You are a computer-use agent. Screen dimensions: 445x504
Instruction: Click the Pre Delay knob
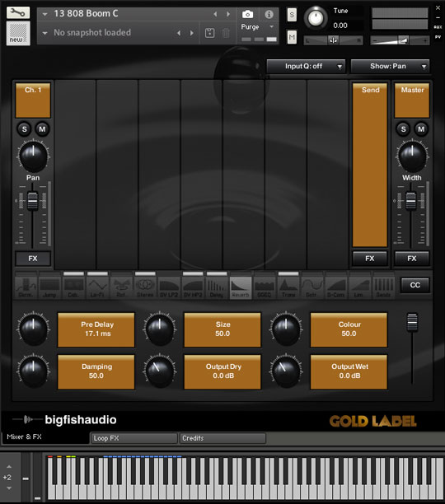(33, 329)
